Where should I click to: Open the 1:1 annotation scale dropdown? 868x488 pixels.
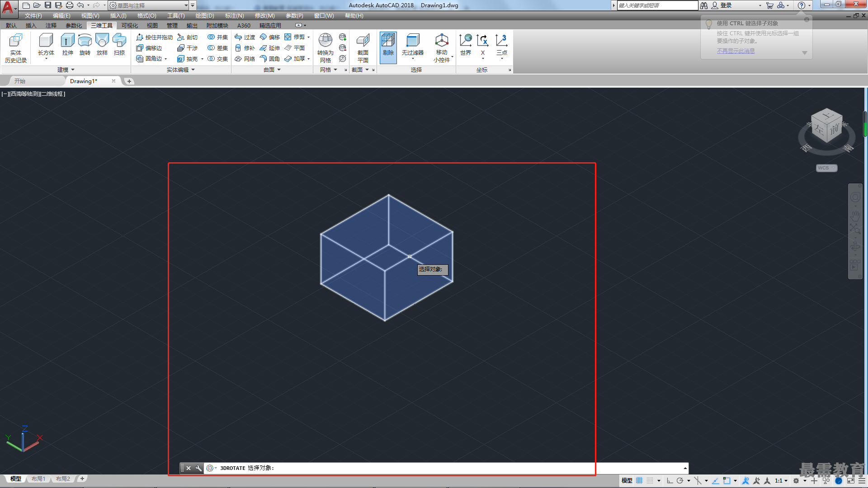781,481
